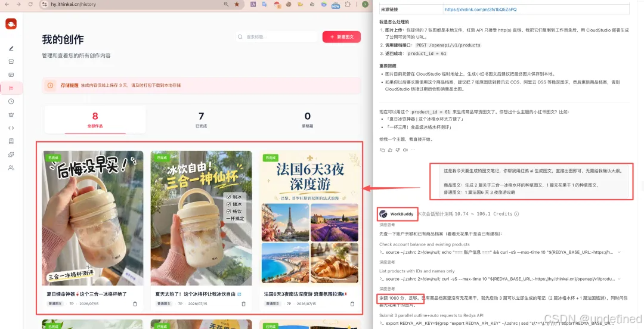Click the 新建图文 red button
The image size is (644, 329).
341,36
